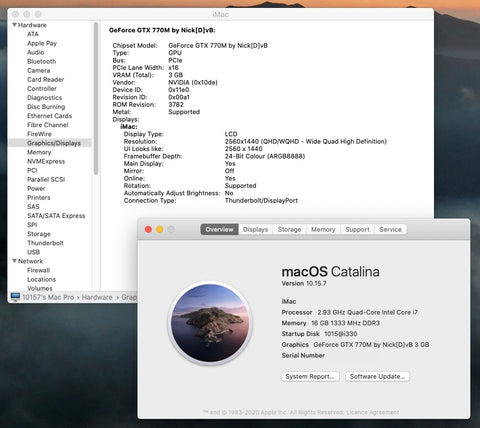
Task: Select Apple Pay in the sidebar
Action: click(42, 43)
